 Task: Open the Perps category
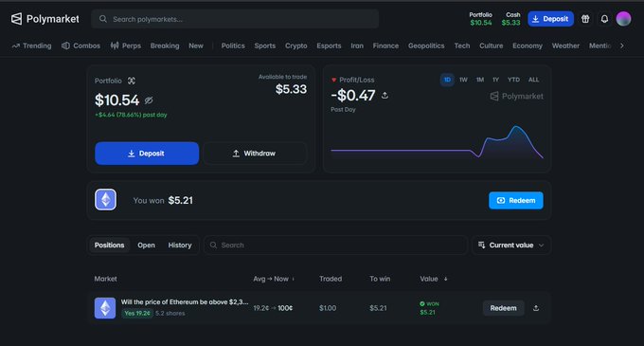(x=126, y=46)
